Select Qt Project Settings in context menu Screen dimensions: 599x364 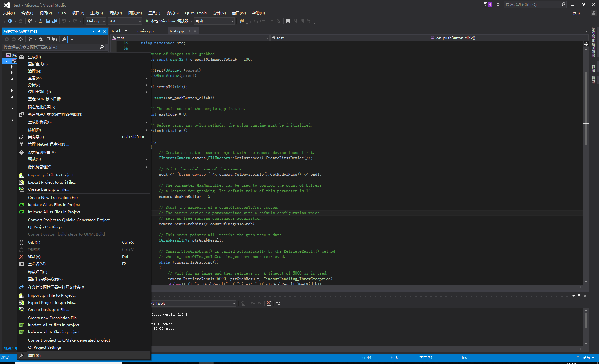coord(45,227)
